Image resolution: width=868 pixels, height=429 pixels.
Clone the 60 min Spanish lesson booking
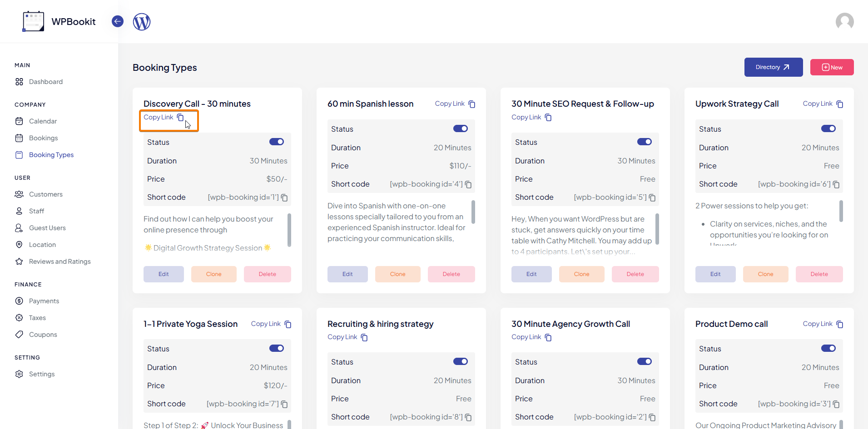point(397,274)
